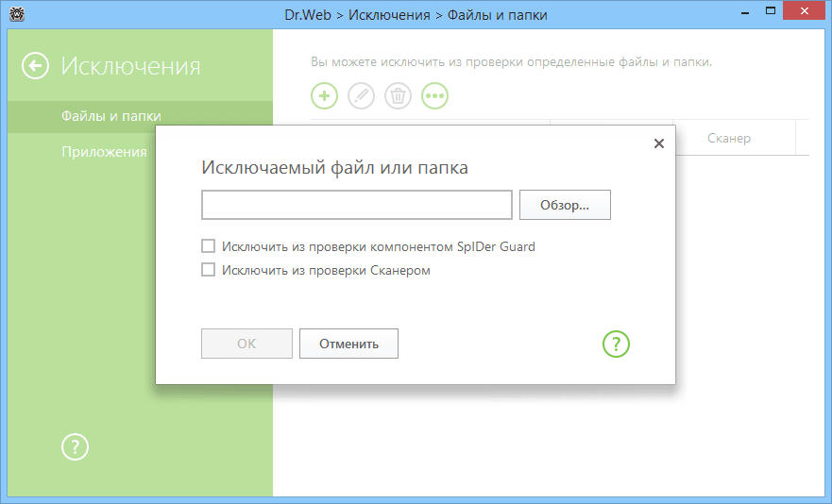Open help icon in the dialog

tap(616, 344)
